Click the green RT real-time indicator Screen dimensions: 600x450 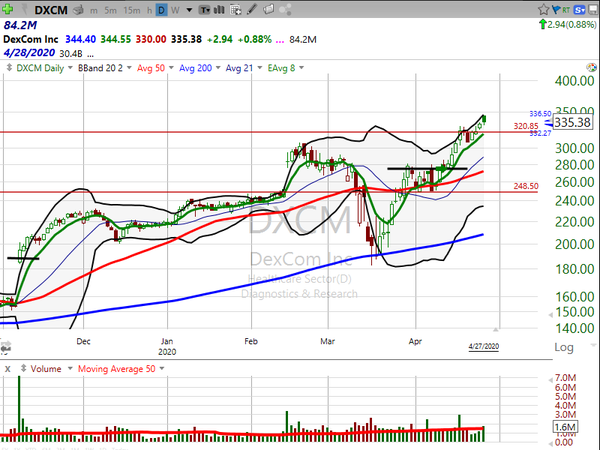[x=566, y=10]
